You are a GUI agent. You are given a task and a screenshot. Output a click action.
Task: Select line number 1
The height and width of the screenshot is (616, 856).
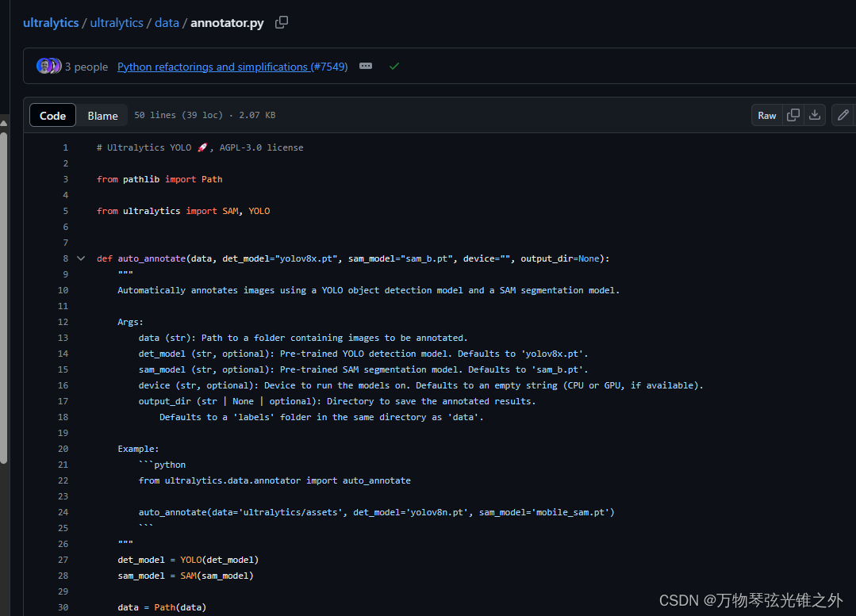pos(66,147)
